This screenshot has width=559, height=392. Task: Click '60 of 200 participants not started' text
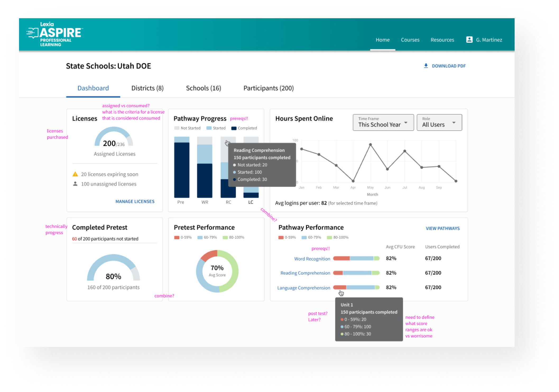105,239
